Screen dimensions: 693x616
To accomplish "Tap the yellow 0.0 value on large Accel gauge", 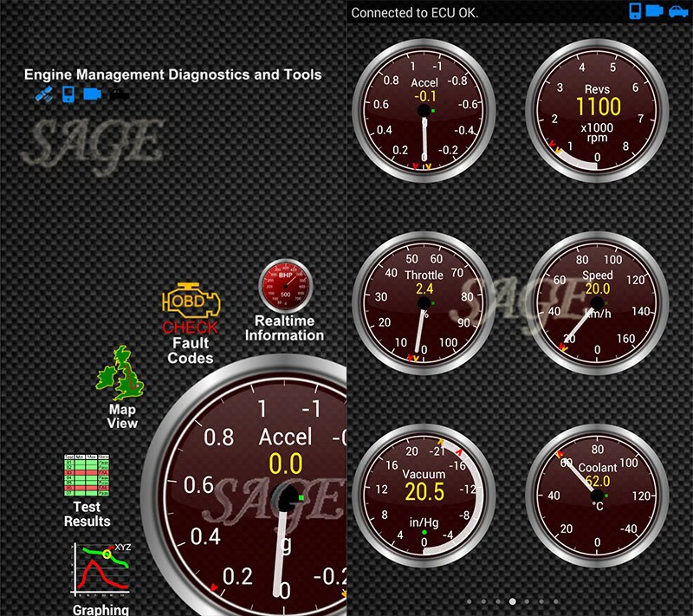I will pos(286,464).
